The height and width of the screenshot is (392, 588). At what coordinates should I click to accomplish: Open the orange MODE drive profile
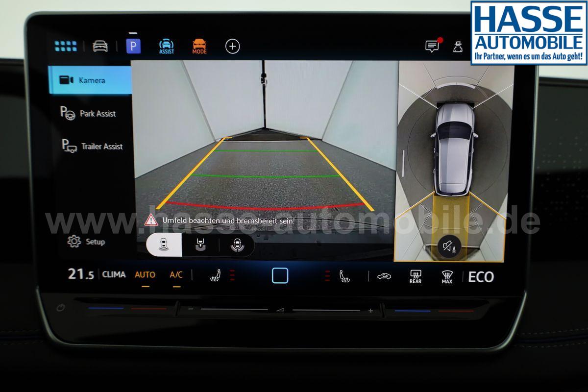[x=199, y=46]
